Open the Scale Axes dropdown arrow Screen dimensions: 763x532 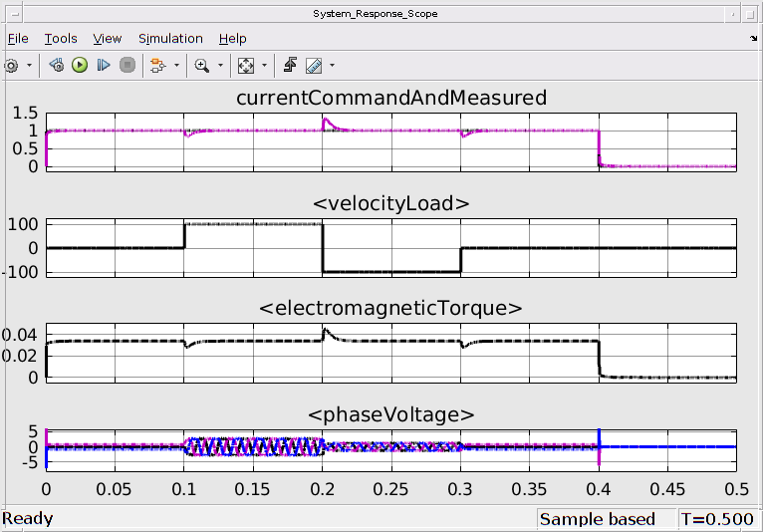265,65
